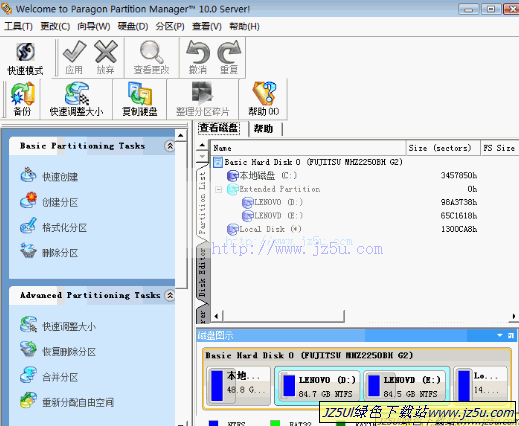Image resolution: width=519 pixels, height=426 pixels.
Task: Launch the 备份 backup wizard
Action: click(22, 99)
